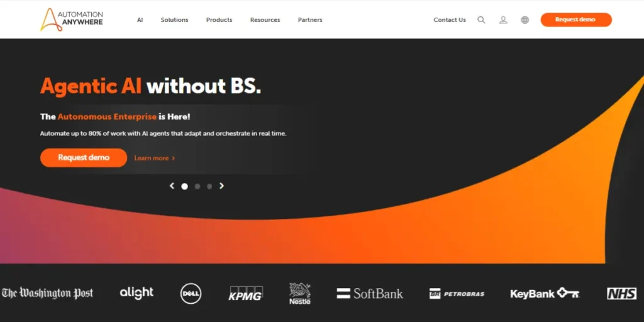Open the Resources menu
Image resolution: width=644 pixels, height=322 pixels.
point(265,20)
